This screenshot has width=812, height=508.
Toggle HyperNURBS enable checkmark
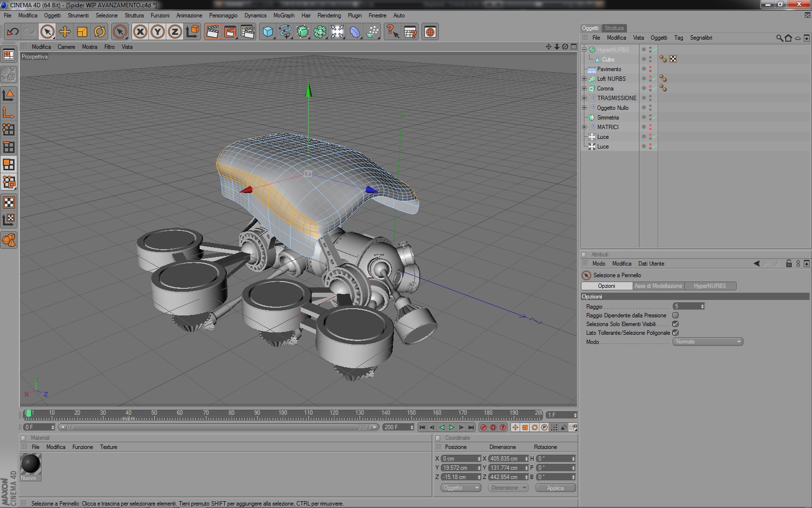pyautogui.click(x=654, y=50)
